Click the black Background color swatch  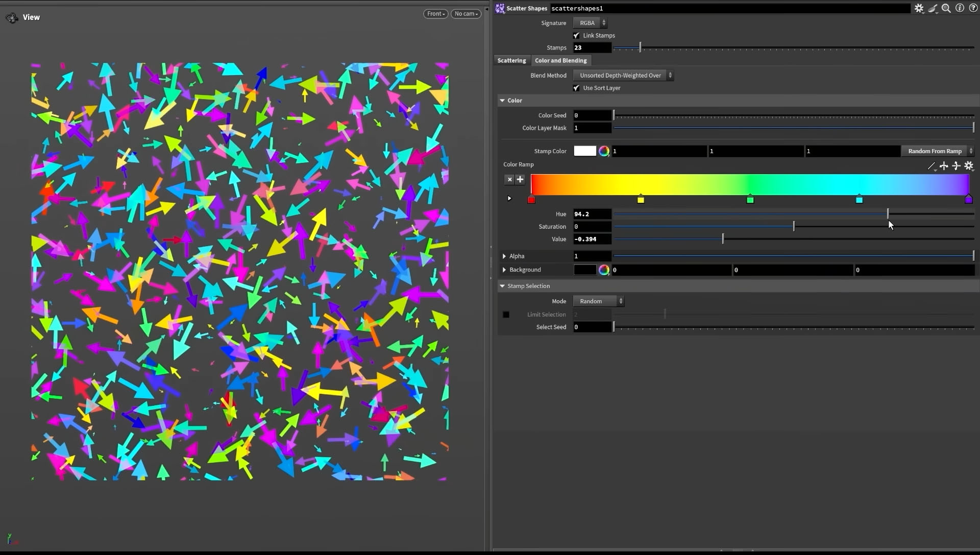[x=585, y=270]
